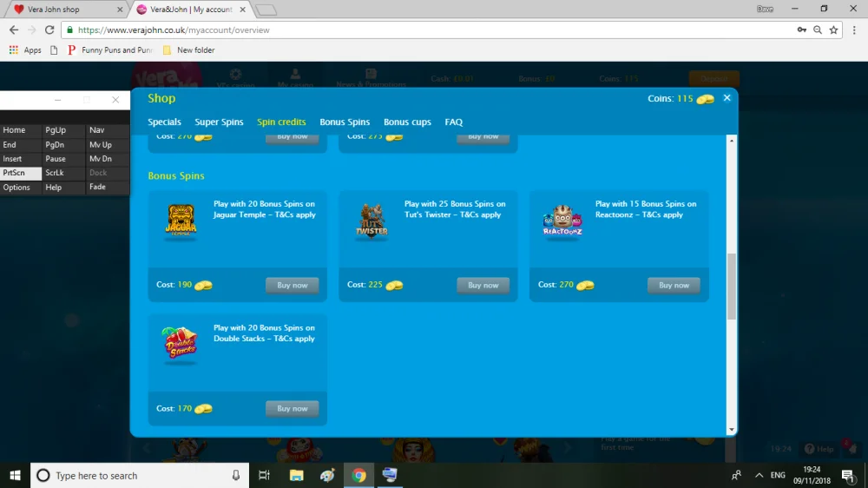This screenshot has height=488, width=868.
Task: Click the Chrome icon in the taskbar
Action: tap(358, 475)
